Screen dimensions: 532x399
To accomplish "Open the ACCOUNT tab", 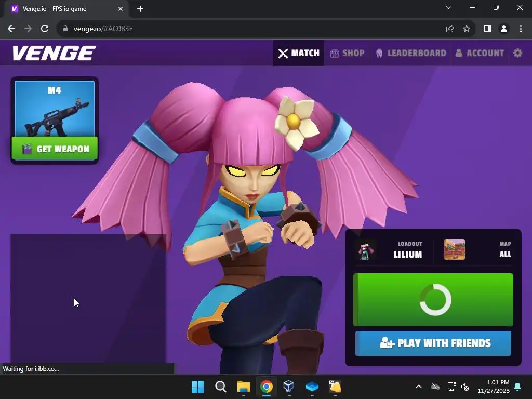I will [x=480, y=53].
